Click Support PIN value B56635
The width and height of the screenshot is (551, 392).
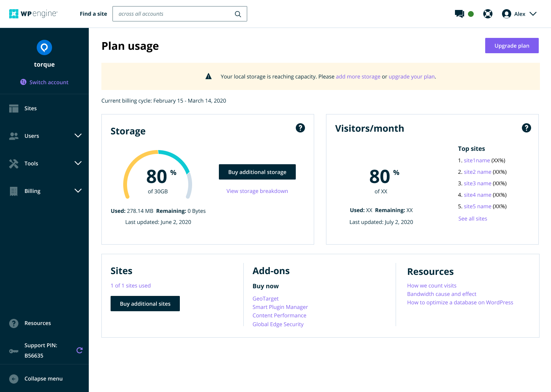pos(34,356)
